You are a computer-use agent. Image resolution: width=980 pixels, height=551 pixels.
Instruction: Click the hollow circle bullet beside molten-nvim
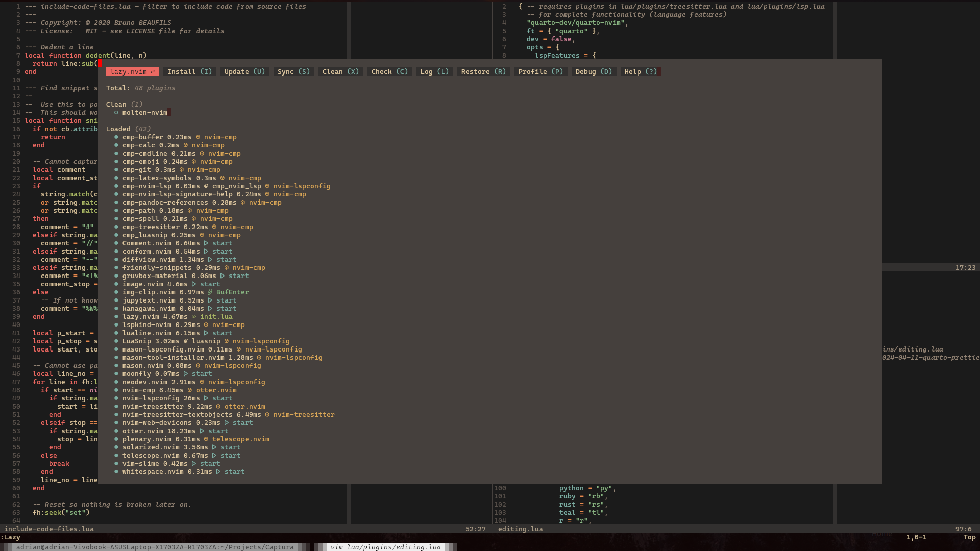tap(116, 113)
